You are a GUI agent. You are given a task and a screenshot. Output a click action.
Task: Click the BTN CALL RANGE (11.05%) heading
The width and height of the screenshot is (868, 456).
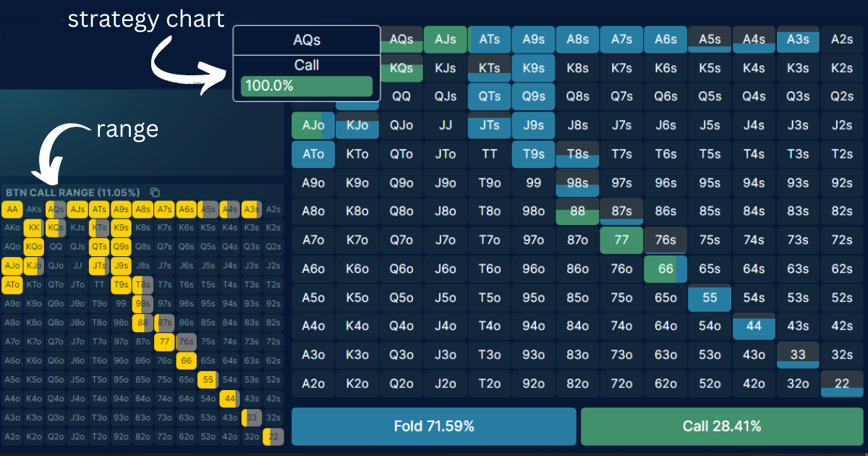point(72,193)
